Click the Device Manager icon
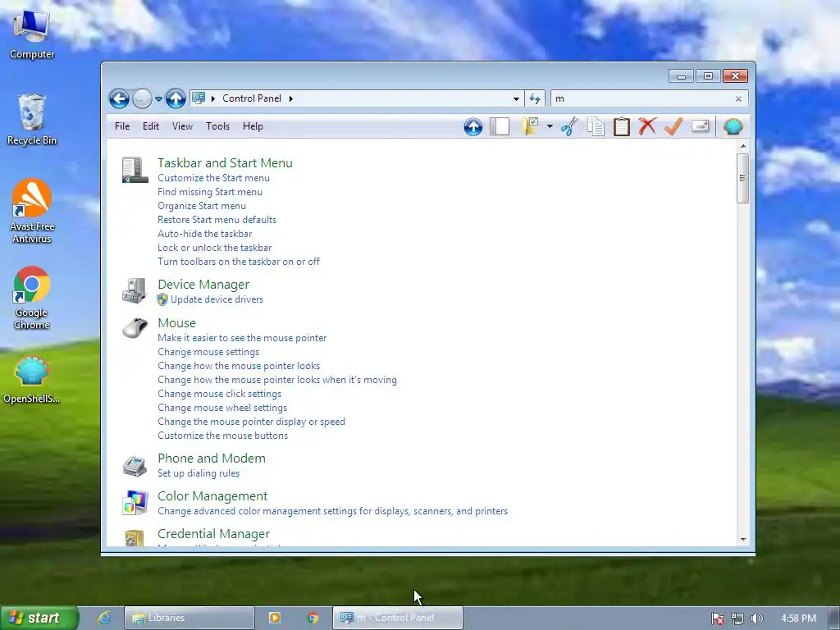 tap(135, 291)
